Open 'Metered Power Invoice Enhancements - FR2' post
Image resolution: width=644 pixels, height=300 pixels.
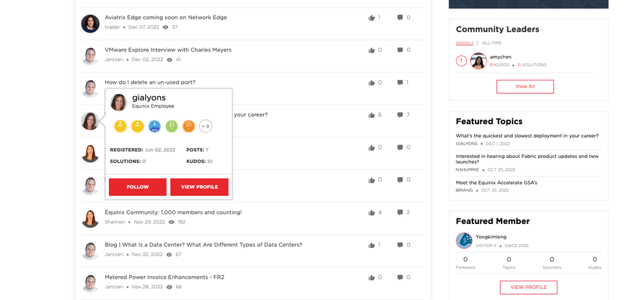click(x=164, y=277)
